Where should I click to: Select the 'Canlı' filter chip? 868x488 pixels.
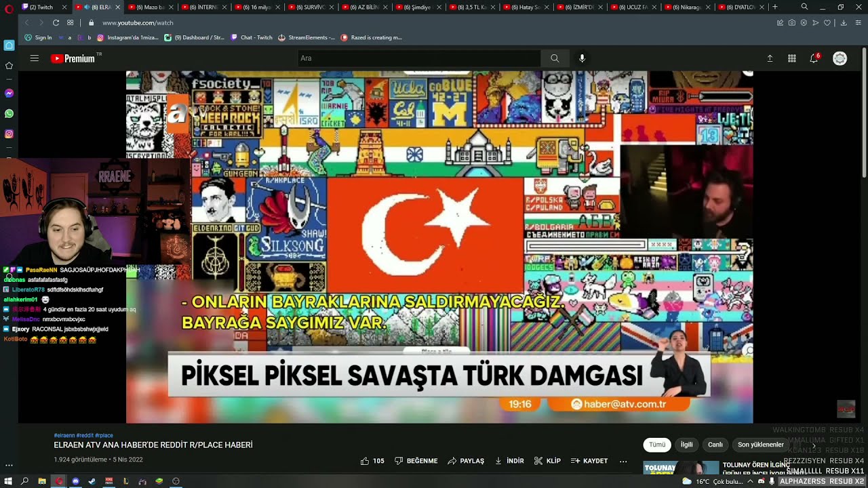click(715, 445)
